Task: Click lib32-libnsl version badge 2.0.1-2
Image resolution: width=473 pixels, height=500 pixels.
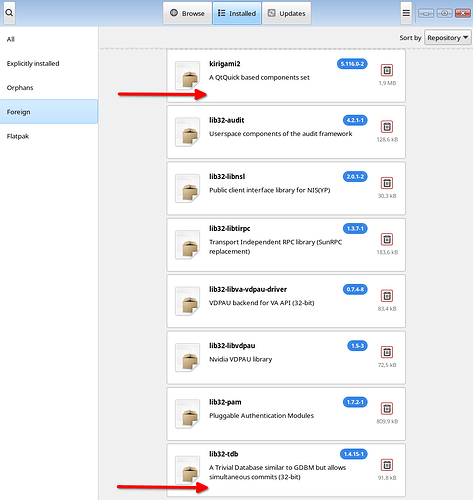Action: pos(355,176)
